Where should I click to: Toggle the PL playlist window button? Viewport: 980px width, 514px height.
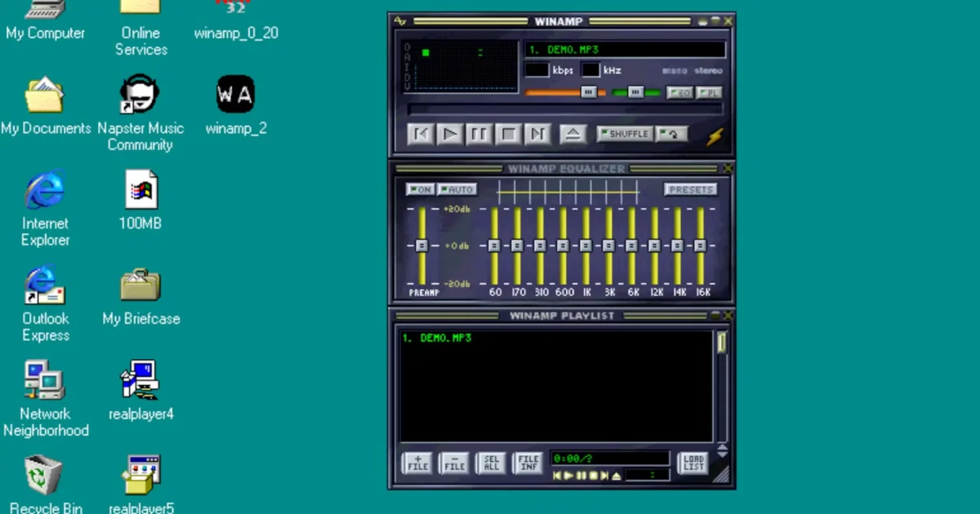click(709, 93)
